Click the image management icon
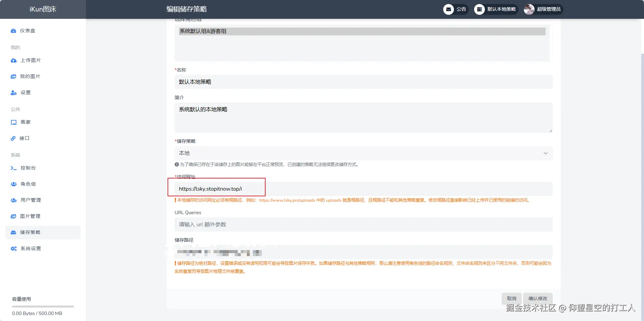 13,216
